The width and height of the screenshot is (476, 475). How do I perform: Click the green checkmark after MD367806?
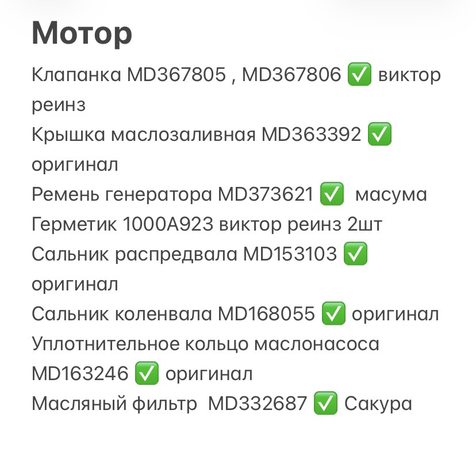[x=360, y=75]
